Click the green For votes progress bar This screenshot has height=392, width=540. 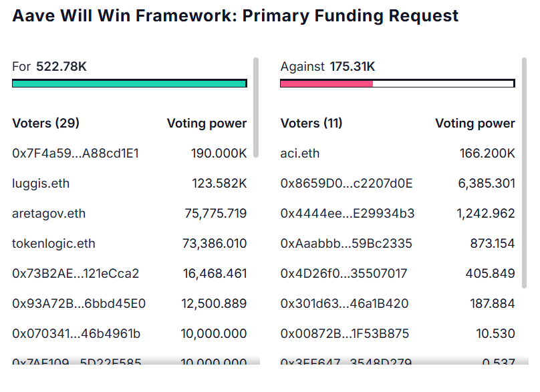click(x=129, y=83)
